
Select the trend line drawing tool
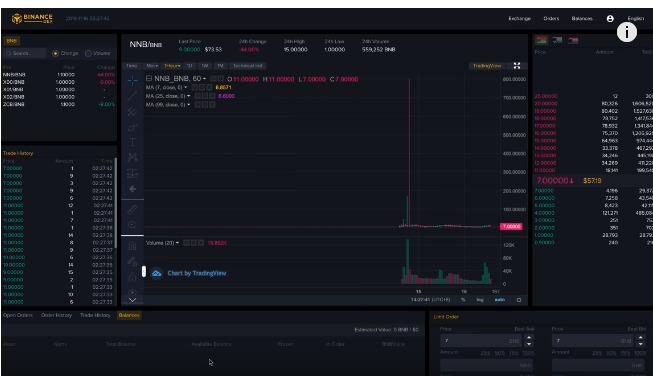[x=132, y=96]
